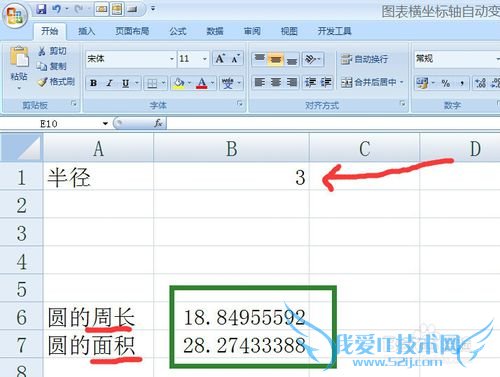Customize quick access toolbar arrow
500x377 pixels.
153,8
